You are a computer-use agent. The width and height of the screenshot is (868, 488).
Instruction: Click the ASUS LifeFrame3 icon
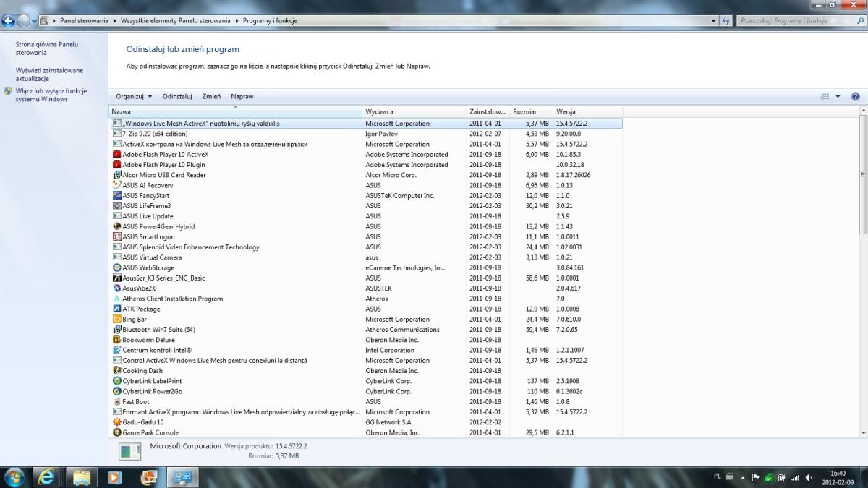click(x=116, y=206)
